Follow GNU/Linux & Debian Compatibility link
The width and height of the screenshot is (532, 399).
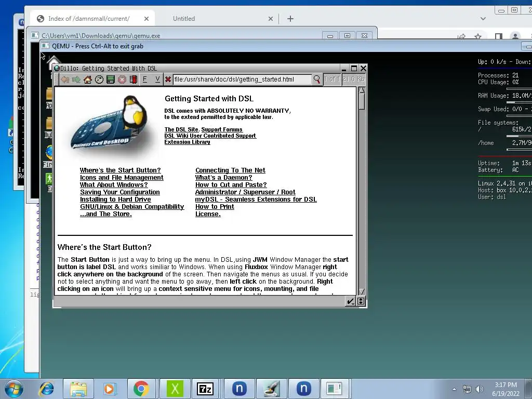(132, 207)
